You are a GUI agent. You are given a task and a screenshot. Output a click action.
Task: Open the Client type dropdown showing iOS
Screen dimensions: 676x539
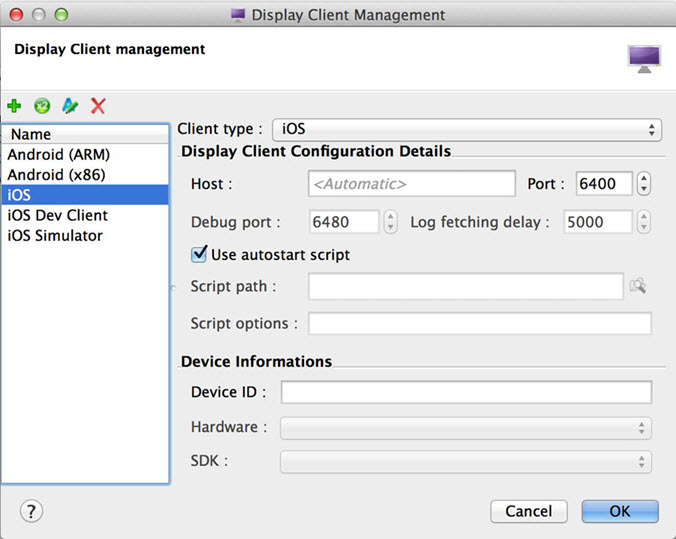point(467,129)
